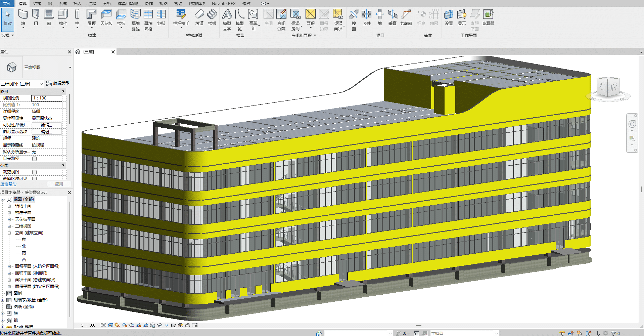
Task: Collapse the 图形 properties section
Action: 63,91
